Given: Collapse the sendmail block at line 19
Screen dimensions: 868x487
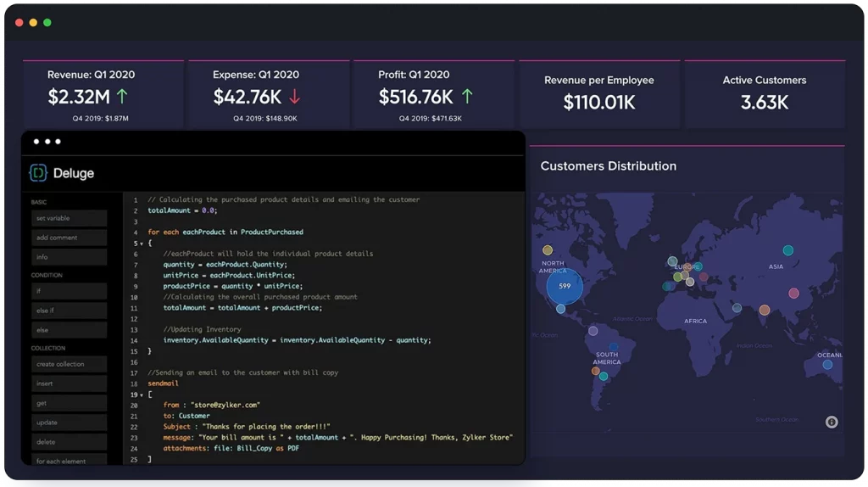Looking at the screenshot, I should [141, 395].
